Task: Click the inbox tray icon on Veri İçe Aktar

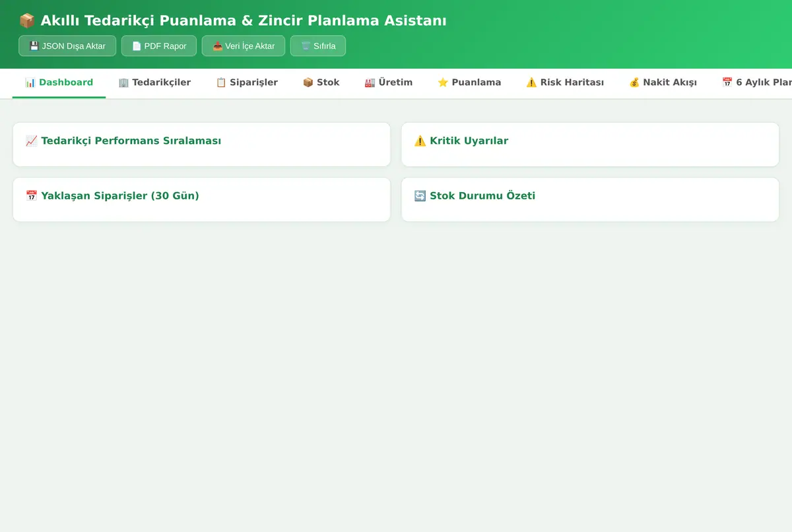Action: pyautogui.click(x=217, y=46)
